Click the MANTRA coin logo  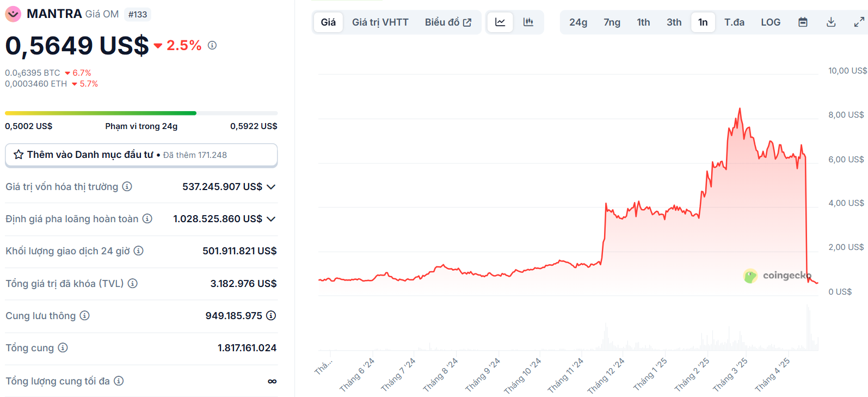pos(13,14)
